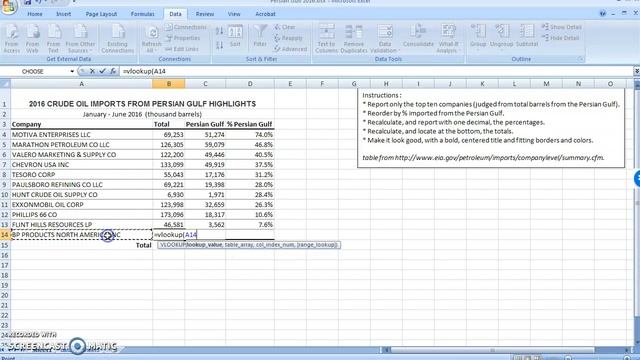Open the Acrobat tab
640x360 pixels.
pos(265,14)
